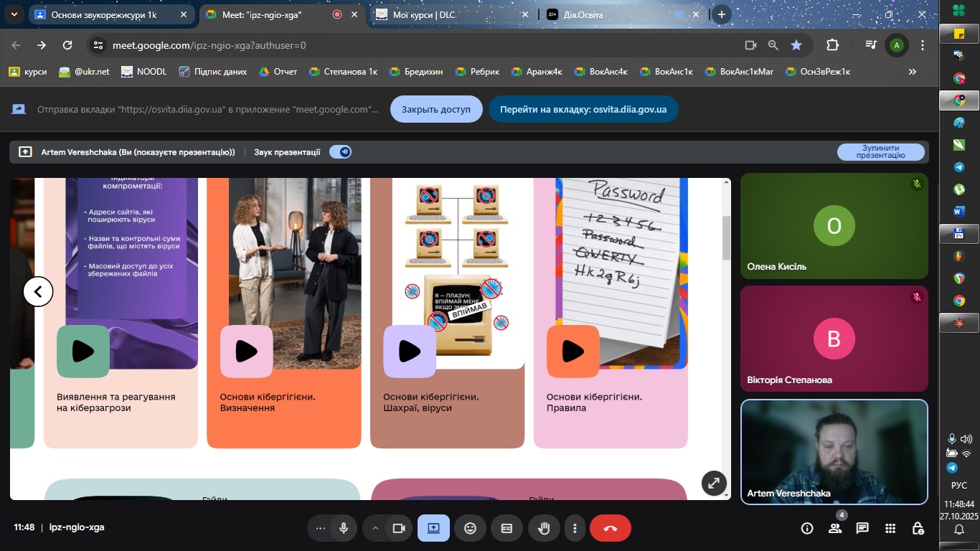Screen dimensions: 980x551
Task: Expand video settings chevron beside camera
Action: (x=374, y=528)
